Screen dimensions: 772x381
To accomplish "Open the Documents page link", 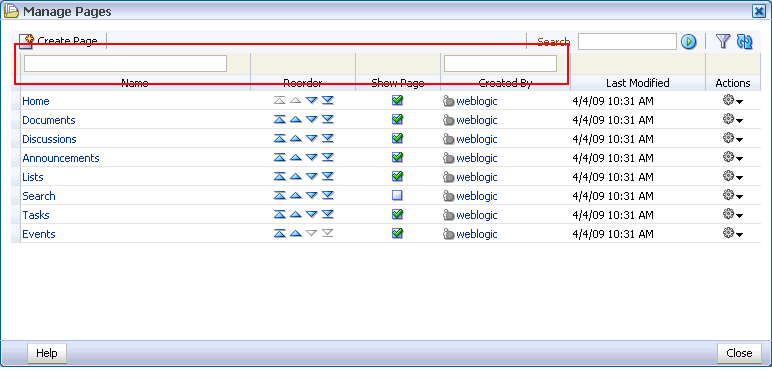I will click(49, 120).
